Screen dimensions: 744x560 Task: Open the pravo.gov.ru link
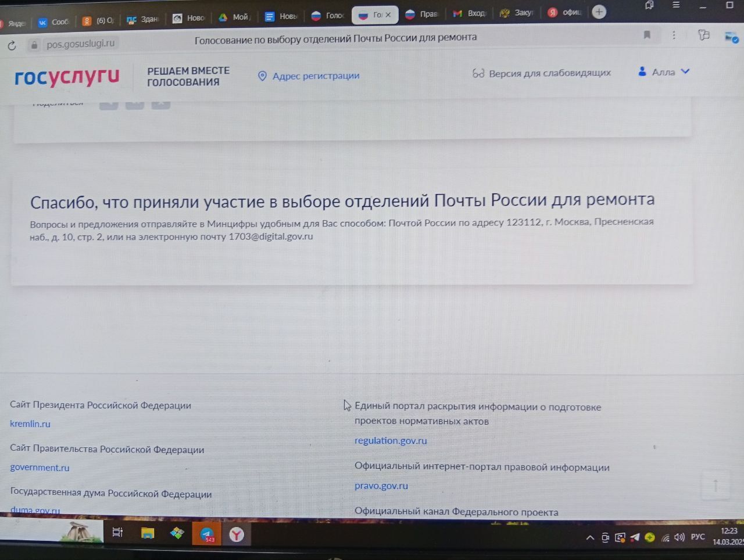click(x=381, y=486)
